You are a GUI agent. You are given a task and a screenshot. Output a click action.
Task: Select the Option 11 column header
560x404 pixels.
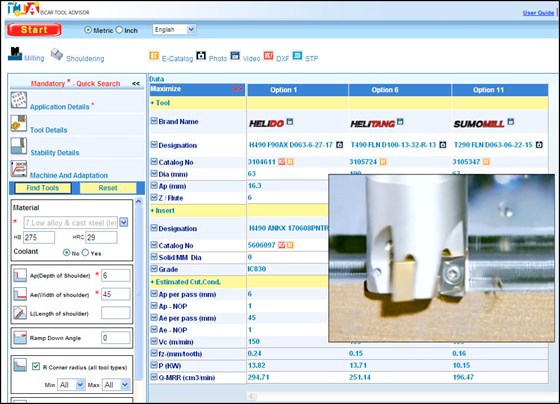tap(500, 90)
